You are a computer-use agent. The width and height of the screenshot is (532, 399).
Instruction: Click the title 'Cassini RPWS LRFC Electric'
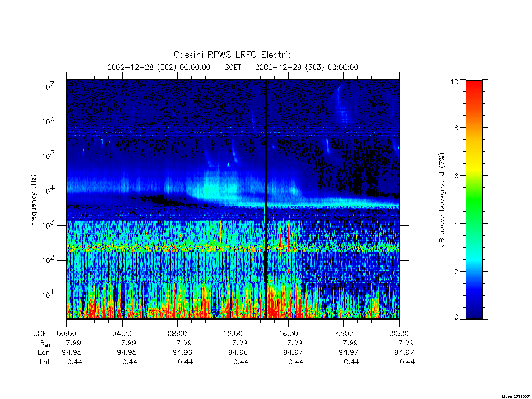click(x=232, y=55)
